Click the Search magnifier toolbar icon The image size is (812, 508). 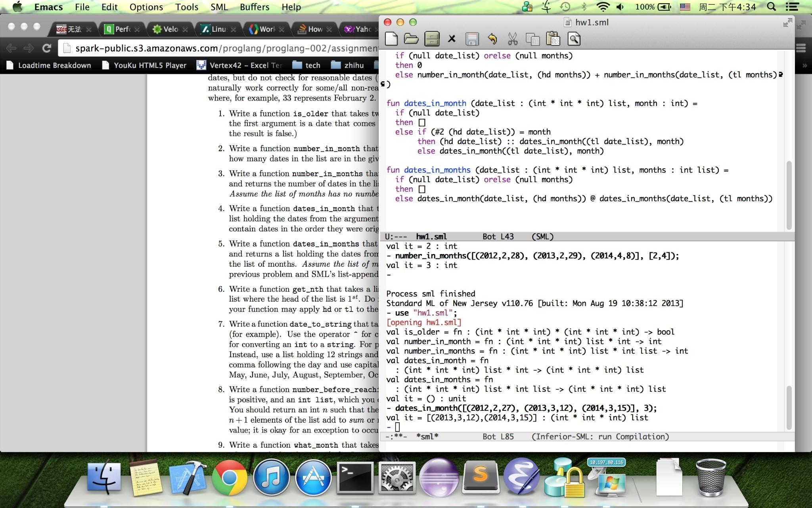tap(574, 39)
